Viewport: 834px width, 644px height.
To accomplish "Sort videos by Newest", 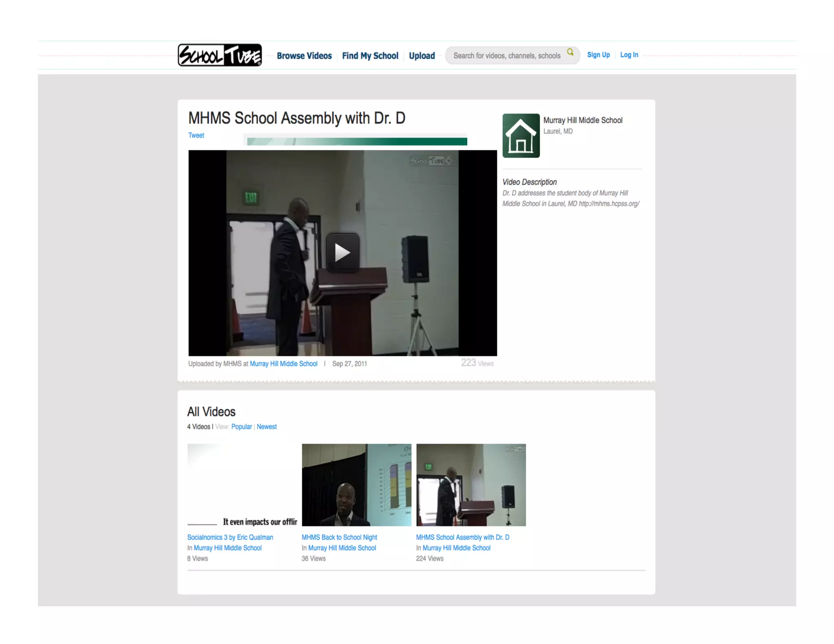I will (x=267, y=427).
